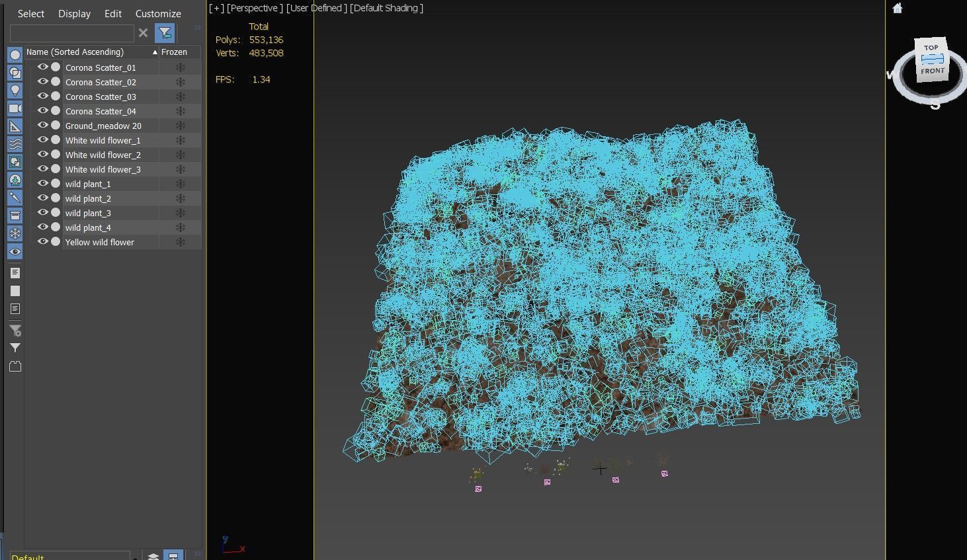Viewport: 967px width, 560px height.
Task: Click White wild flower_2 color circle
Action: (x=56, y=154)
